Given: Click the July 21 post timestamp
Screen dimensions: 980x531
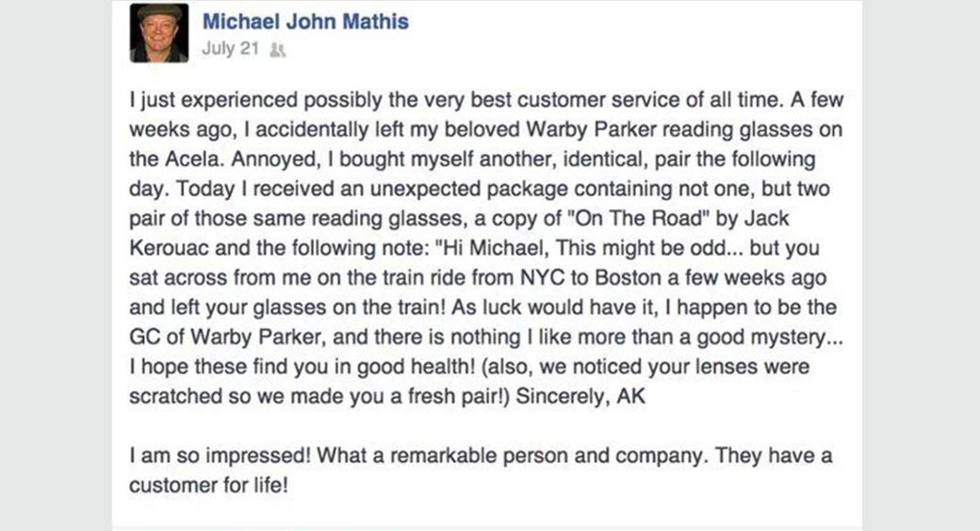Looking at the screenshot, I should [229, 49].
